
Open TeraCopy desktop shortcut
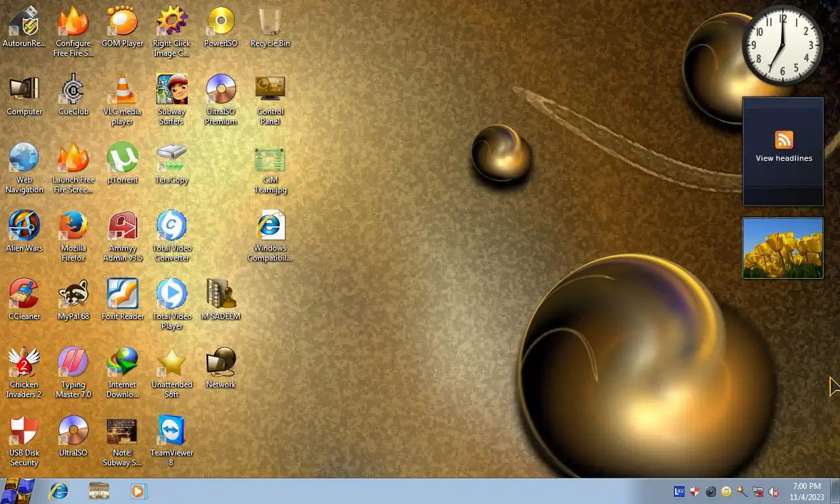tap(172, 163)
